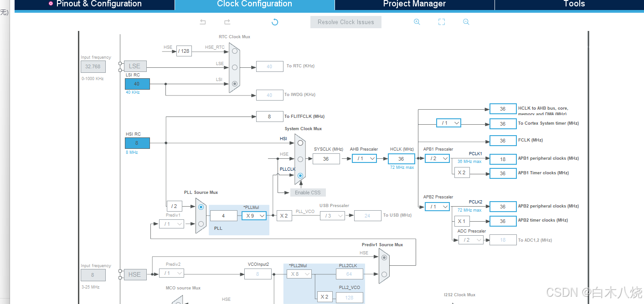
Task: Zoom out of the clock diagram
Action: tap(466, 22)
